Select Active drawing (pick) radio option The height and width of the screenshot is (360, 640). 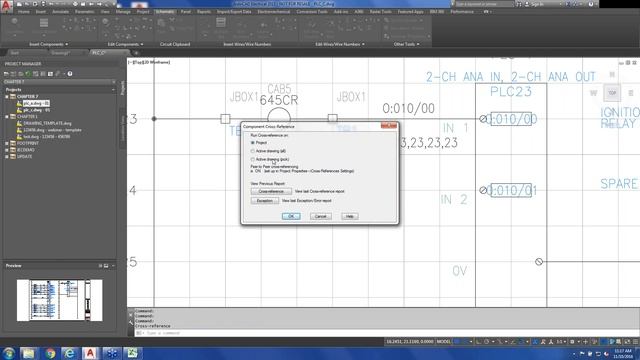[x=253, y=159]
